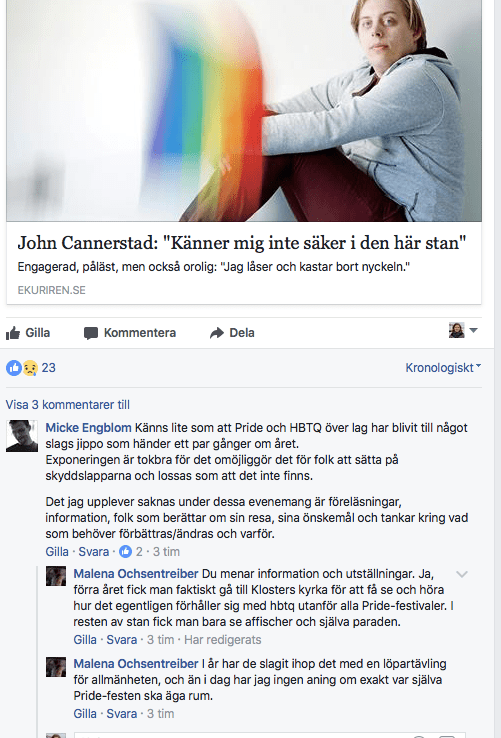Viewport: 501px width, 738px height.
Task: Open the rainbow flag article image
Action: (244, 111)
